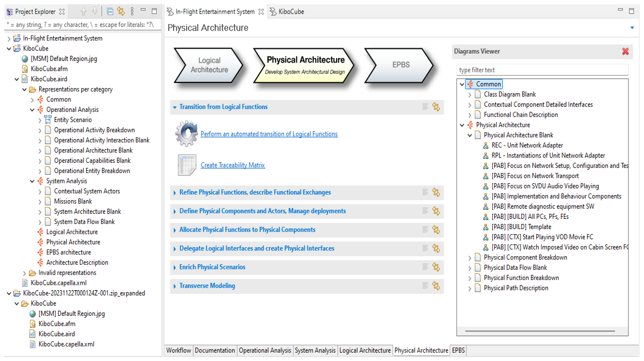Open the Create Traceability Matrix link
Image resolution: width=644 pixels, height=361 pixels.
click(x=232, y=165)
